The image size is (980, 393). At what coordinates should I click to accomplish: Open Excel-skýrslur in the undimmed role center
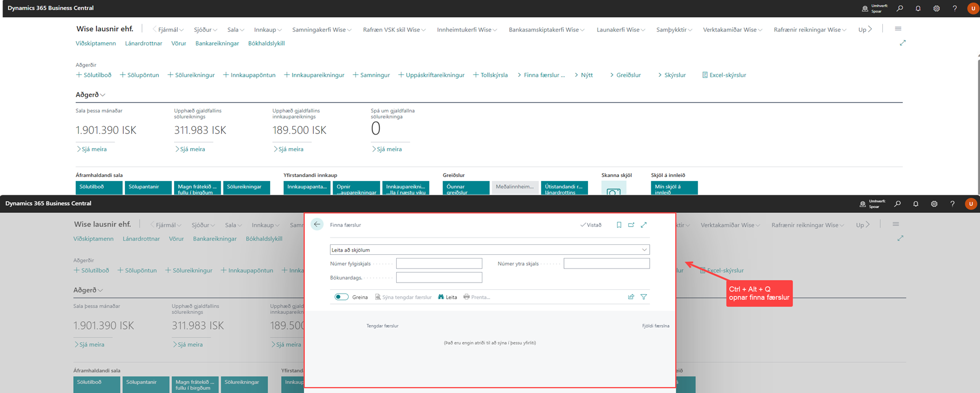point(724,75)
